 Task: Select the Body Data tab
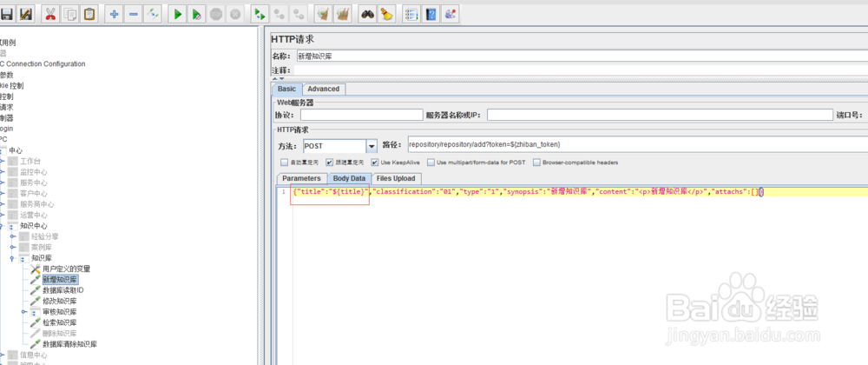click(x=349, y=178)
